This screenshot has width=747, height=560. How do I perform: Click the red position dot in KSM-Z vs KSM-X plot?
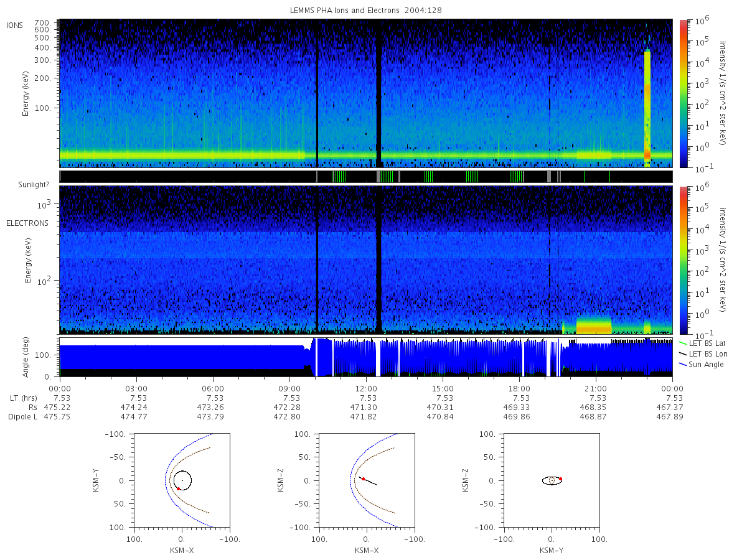[x=364, y=479]
